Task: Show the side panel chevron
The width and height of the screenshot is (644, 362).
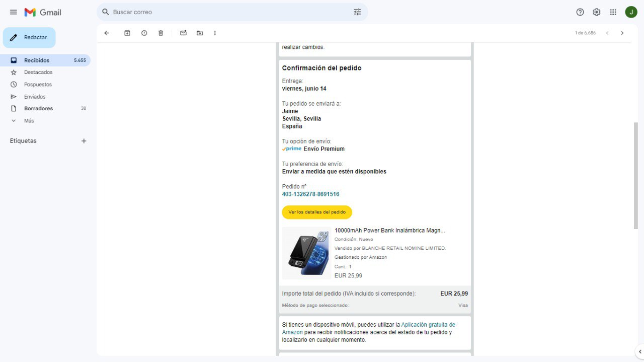Action: pyautogui.click(x=639, y=351)
